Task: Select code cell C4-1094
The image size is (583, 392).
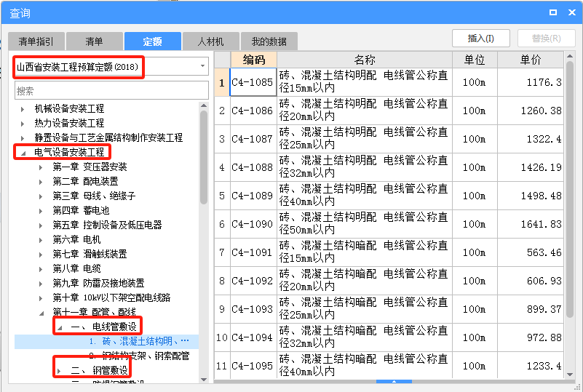Action: click(x=253, y=337)
